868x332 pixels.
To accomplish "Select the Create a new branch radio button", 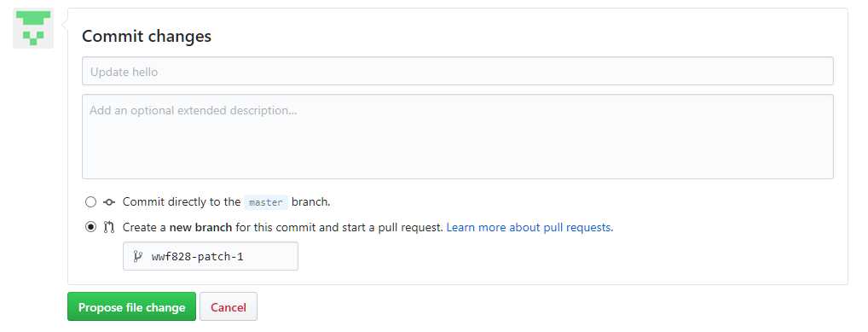I will coord(90,227).
